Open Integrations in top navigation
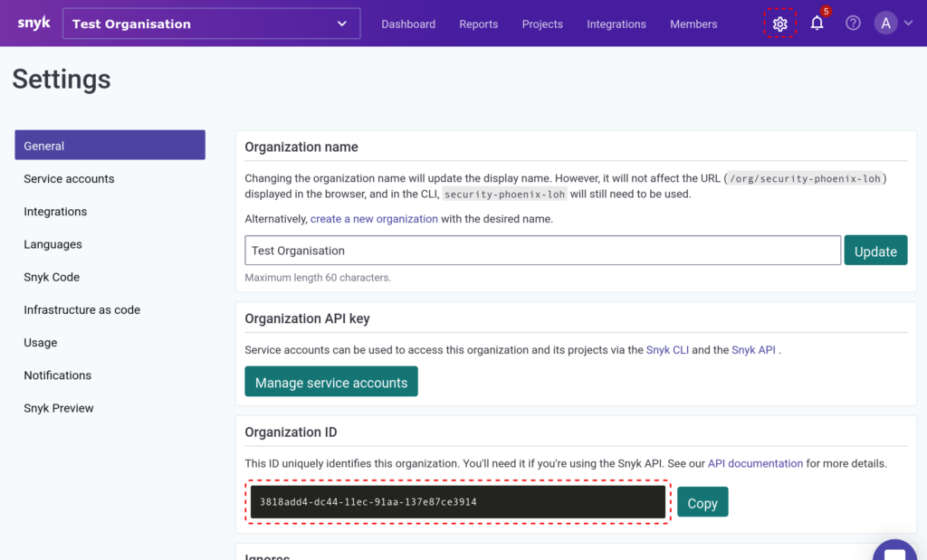This screenshot has height=560, width=927. click(x=616, y=24)
